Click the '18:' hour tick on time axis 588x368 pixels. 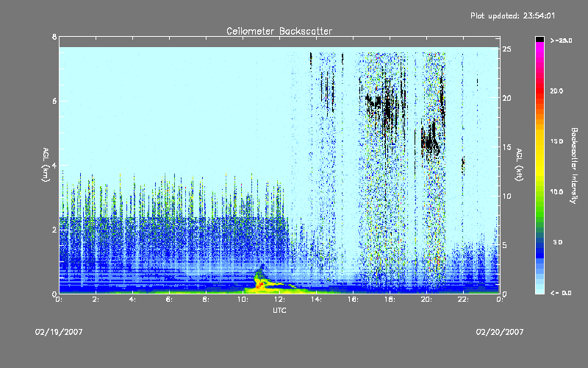[x=390, y=300]
